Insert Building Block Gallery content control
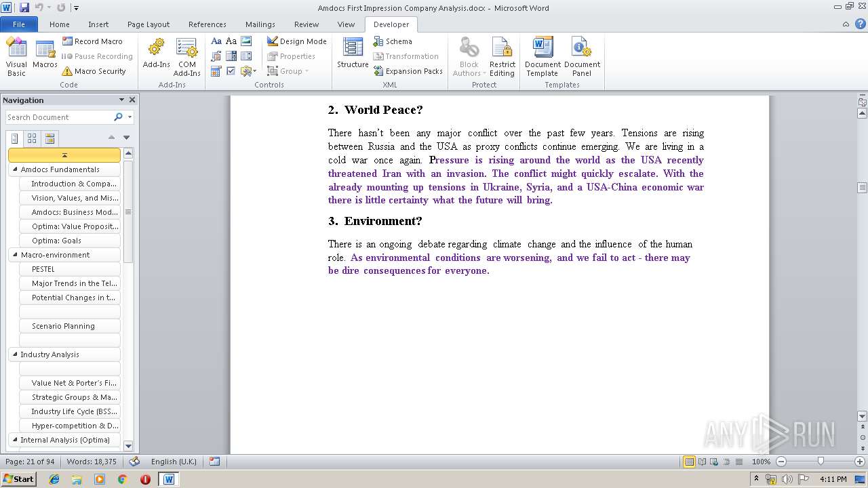The width and height of the screenshot is (868, 488). pyautogui.click(x=216, y=56)
